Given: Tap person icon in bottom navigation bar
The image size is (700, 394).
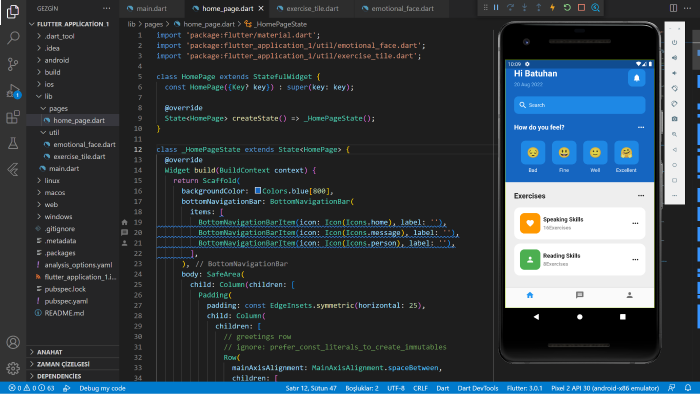Looking at the screenshot, I should pyautogui.click(x=629, y=295).
